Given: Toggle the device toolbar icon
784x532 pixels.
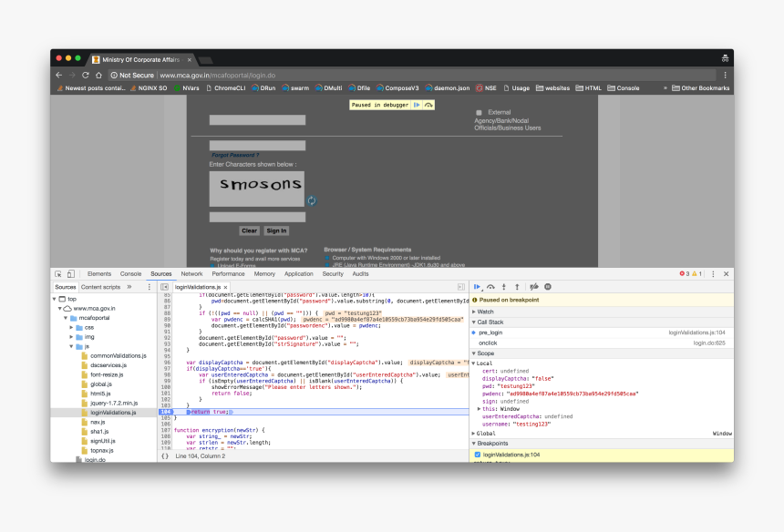Looking at the screenshot, I should [x=71, y=273].
